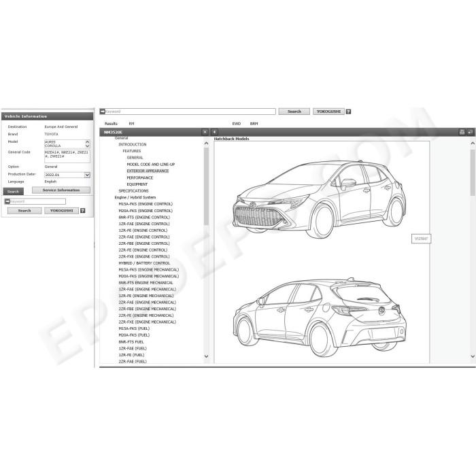
Task: Open M15A-FKS (ENGINE CONTROL)
Action: (x=146, y=204)
